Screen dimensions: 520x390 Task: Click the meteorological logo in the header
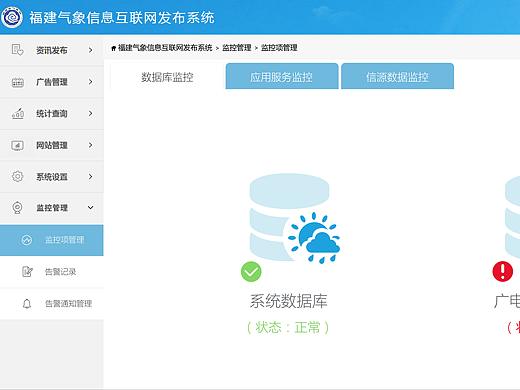click(x=12, y=17)
